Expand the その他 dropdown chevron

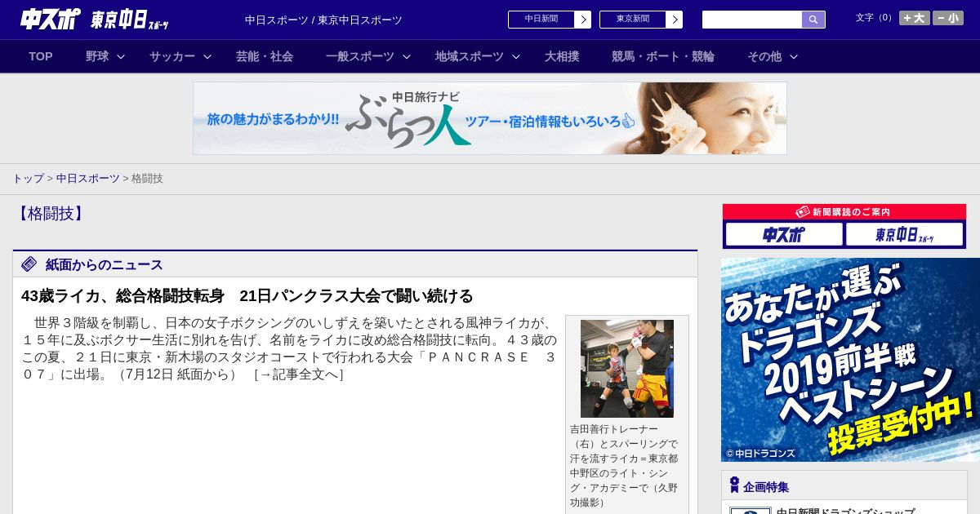click(794, 56)
